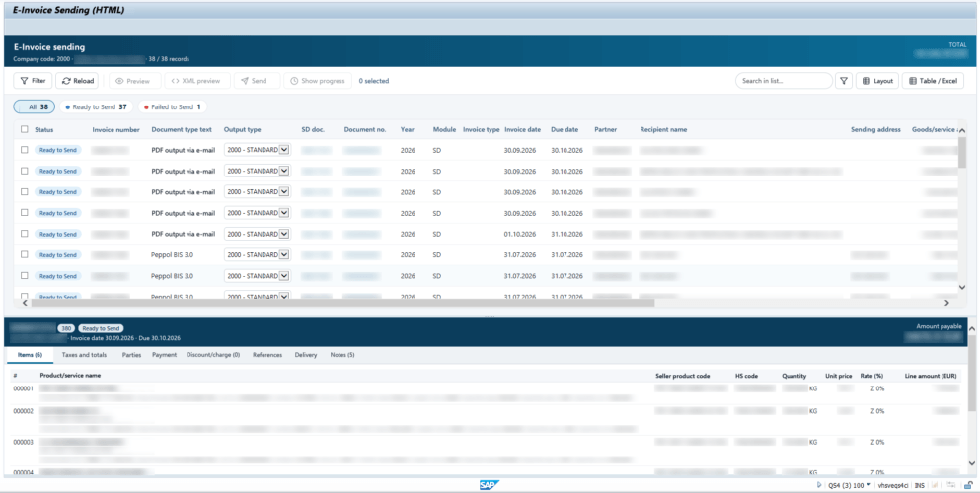Click the SAP logo in the status bar
Screen dimensions: 980x493
489,485
